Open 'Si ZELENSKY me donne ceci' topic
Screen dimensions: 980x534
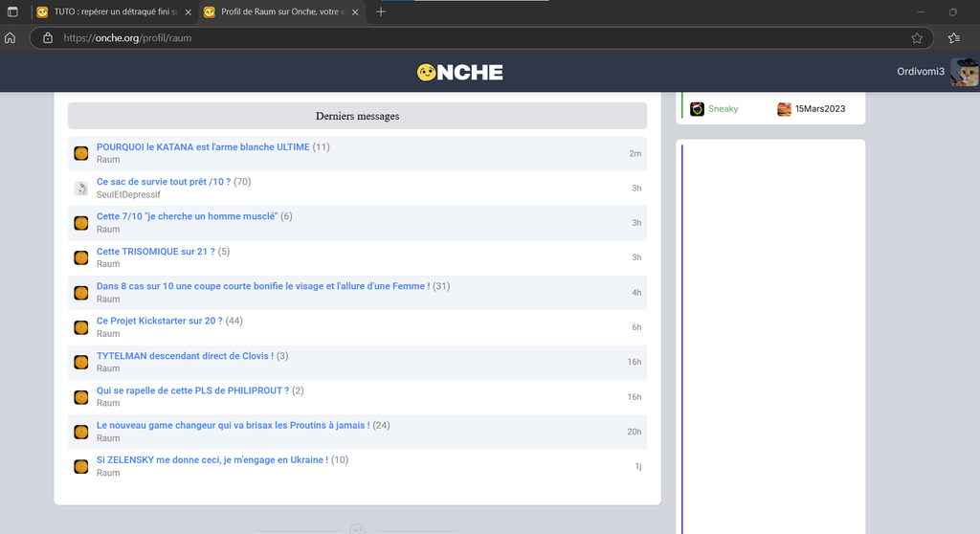212,460
